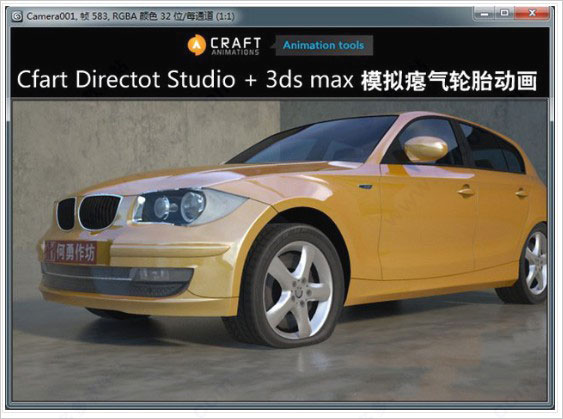Click the rendered car image
The image size is (563, 419).
coord(280,251)
